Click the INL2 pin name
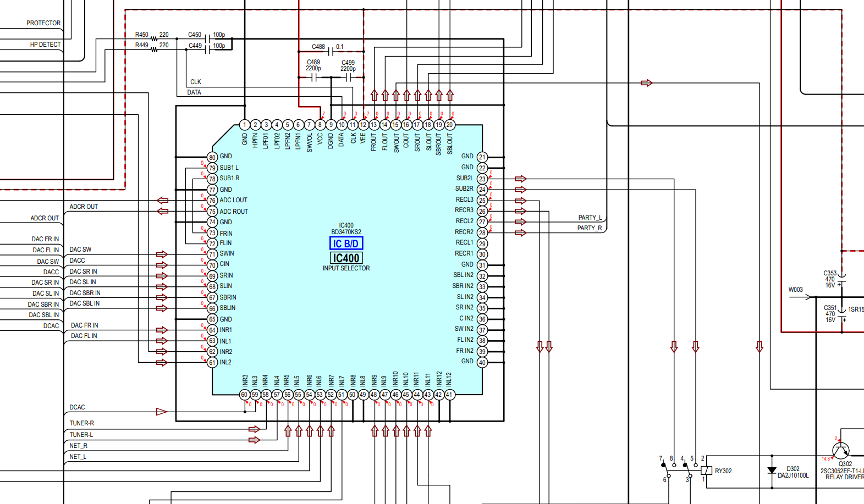 (x=225, y=362)
